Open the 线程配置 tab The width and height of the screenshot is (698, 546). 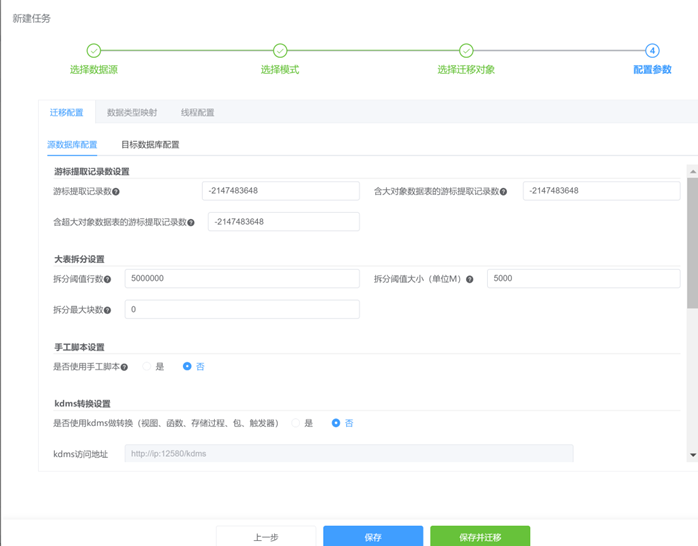[197, 113]
